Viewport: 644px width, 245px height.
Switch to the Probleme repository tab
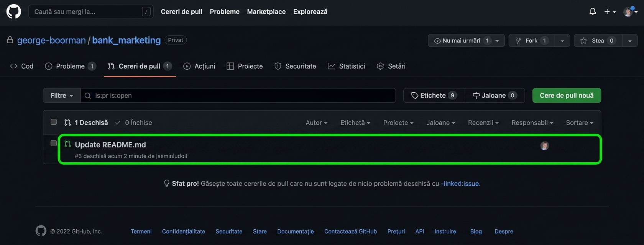pyautogui.click(x=70, y=66)
